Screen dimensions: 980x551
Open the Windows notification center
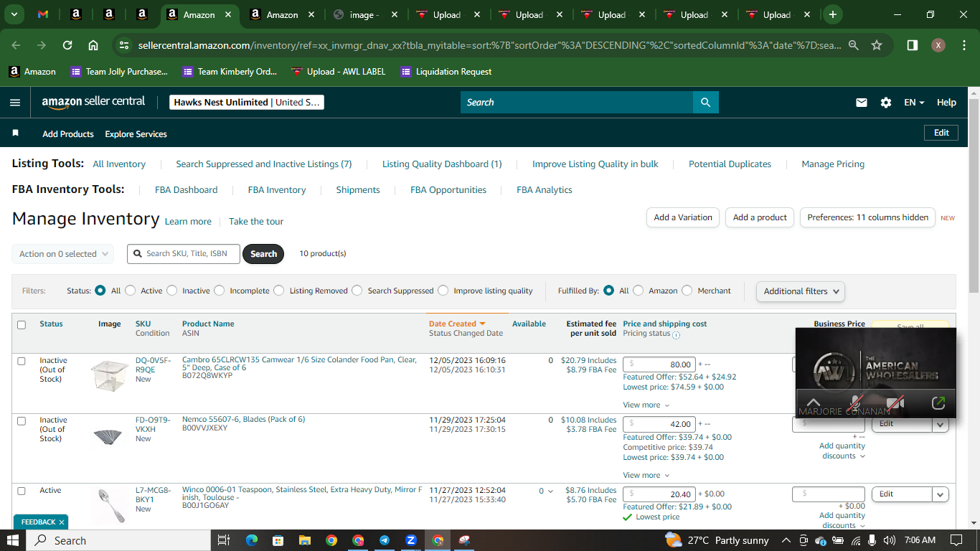tap(956, 540)
